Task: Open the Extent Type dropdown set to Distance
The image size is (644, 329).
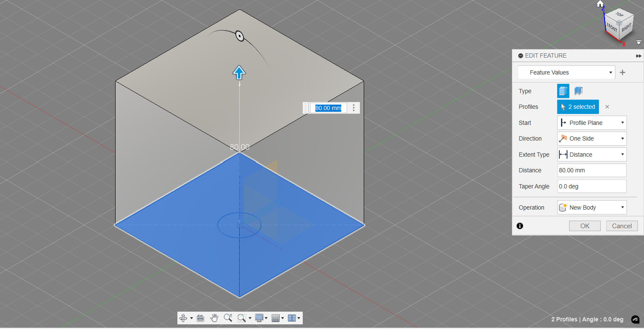Action: 592,155
